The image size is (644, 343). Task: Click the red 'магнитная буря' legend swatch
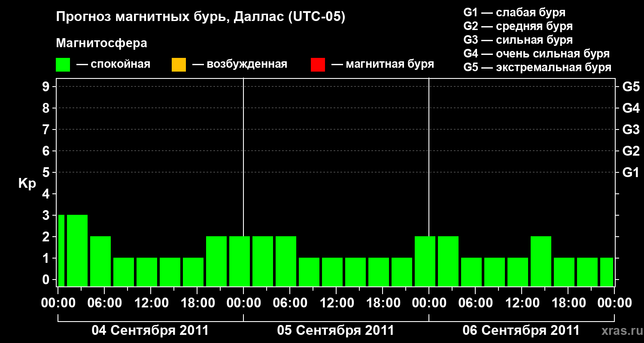pyautogui.click(x=318, y=64)
